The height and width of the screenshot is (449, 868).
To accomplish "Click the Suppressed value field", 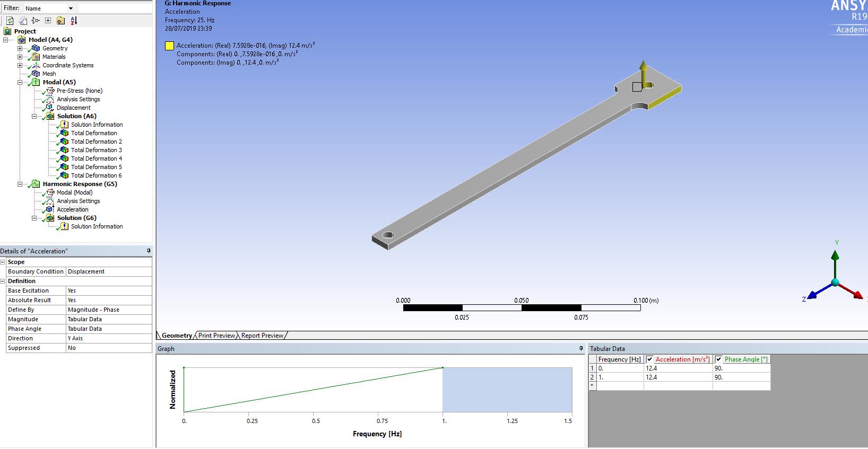I will (109, 348).
